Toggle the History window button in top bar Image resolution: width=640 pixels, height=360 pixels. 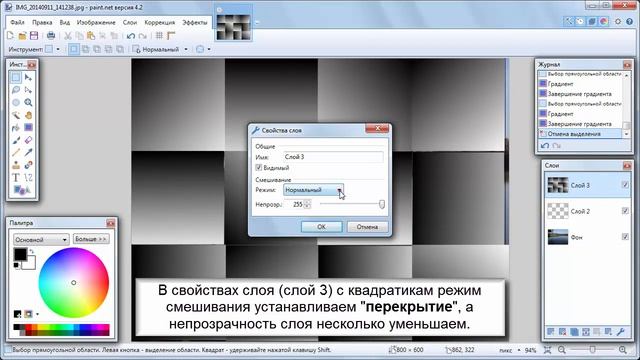coord(580,21)
